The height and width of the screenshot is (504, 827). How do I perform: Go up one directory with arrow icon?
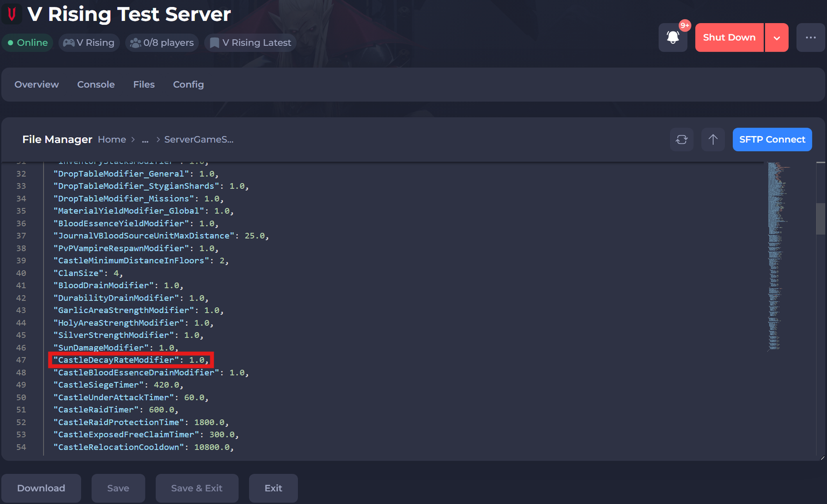tap(713, 139)
